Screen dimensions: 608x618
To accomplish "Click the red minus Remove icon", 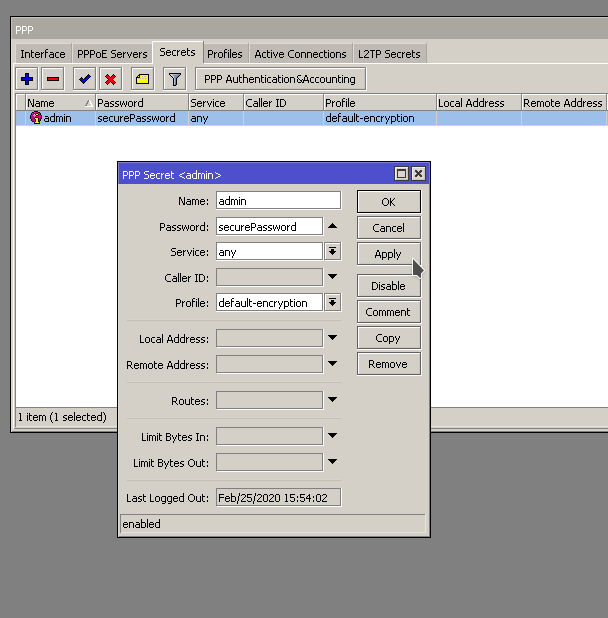I will (53, 79).
